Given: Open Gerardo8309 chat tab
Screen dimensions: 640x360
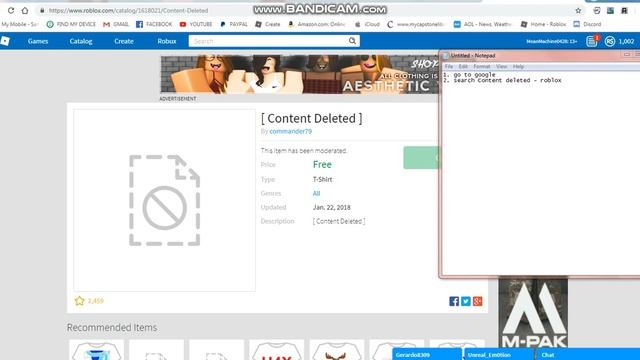Looking at the screenshot, I should point(427,355).
